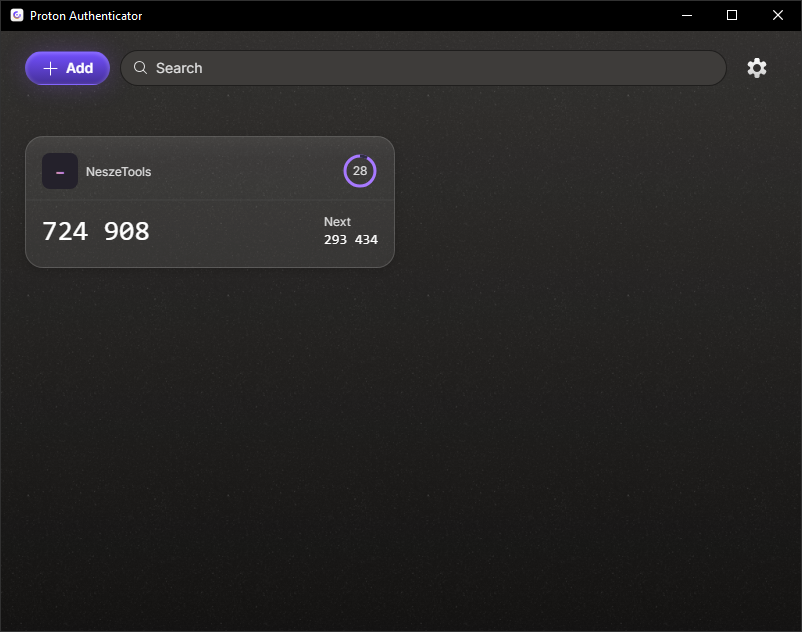Viewport: 802px width, 632px height.
Task: Click the Next code 293 434
Action: click(x=351, y=239)
